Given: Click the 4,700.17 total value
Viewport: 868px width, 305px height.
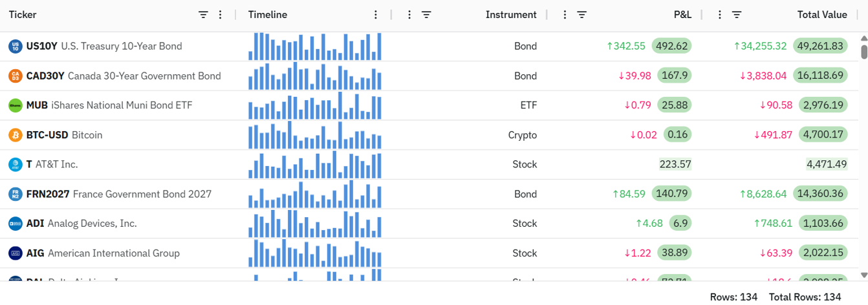Looking at the screenshot, I should coord(823,135).
